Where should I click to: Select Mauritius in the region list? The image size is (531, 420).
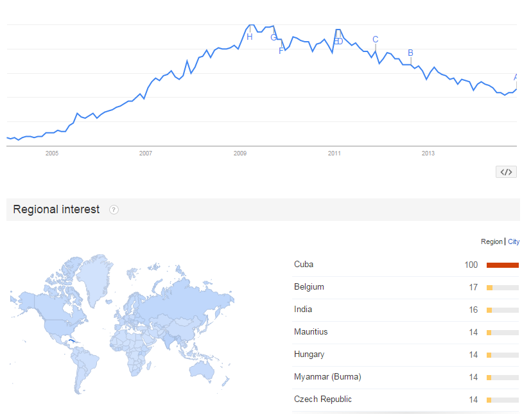[311, 331]
